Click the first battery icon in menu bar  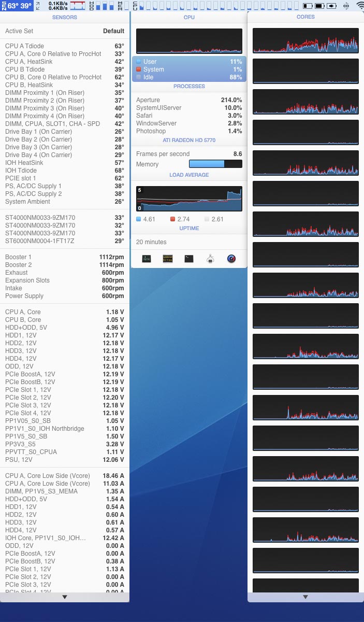[x=308, y=6]
